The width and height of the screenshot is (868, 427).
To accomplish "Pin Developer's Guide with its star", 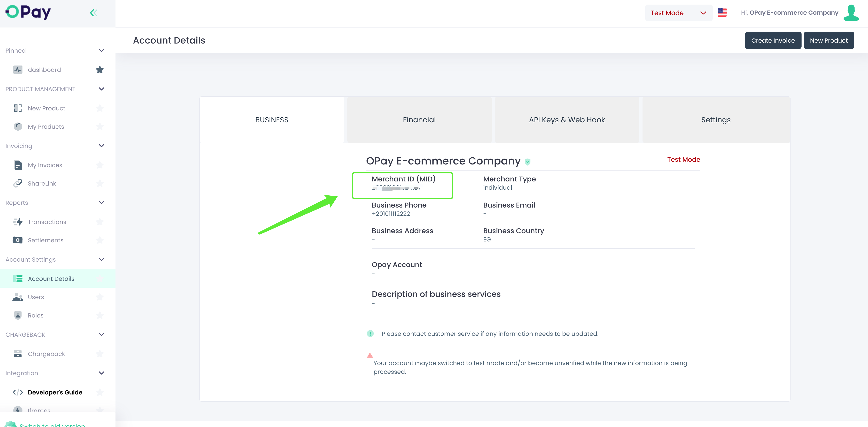I will click(100, 392).
